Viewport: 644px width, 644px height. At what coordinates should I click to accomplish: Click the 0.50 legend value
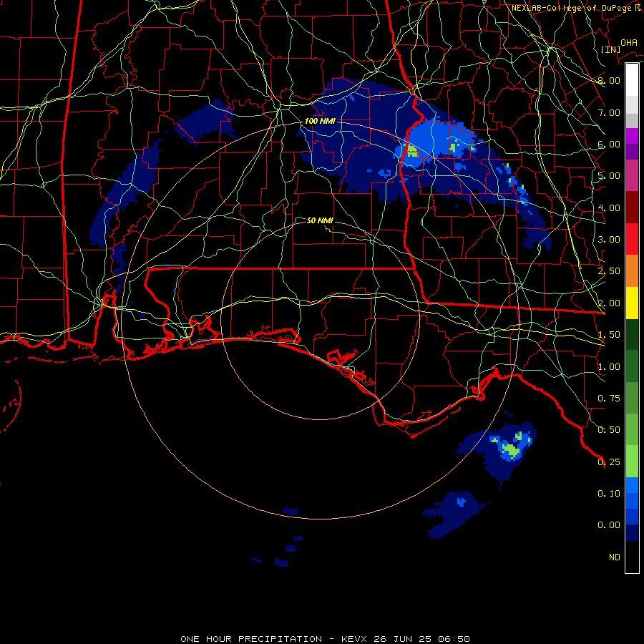coord(609,430)
